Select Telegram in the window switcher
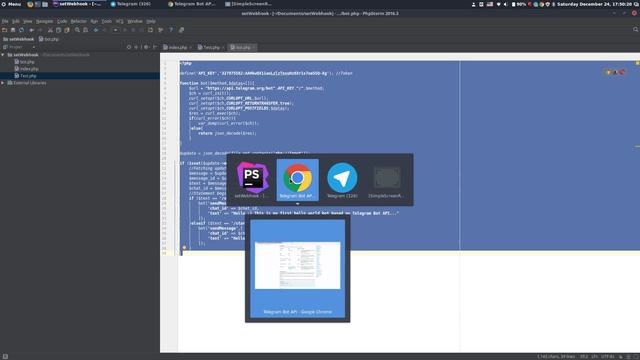The image size is (640, 360). (342, 180)
